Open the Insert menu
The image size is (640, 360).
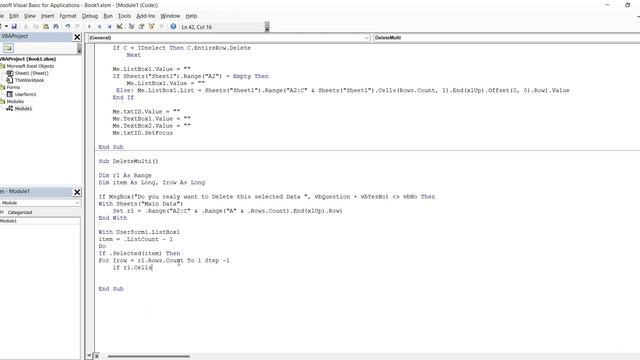(x=47, y=16)
